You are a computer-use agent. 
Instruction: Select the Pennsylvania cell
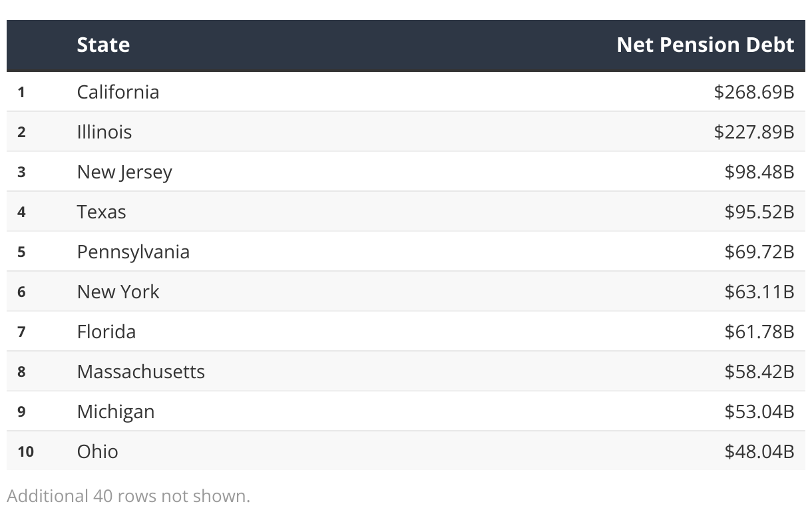tap(133, 252)
